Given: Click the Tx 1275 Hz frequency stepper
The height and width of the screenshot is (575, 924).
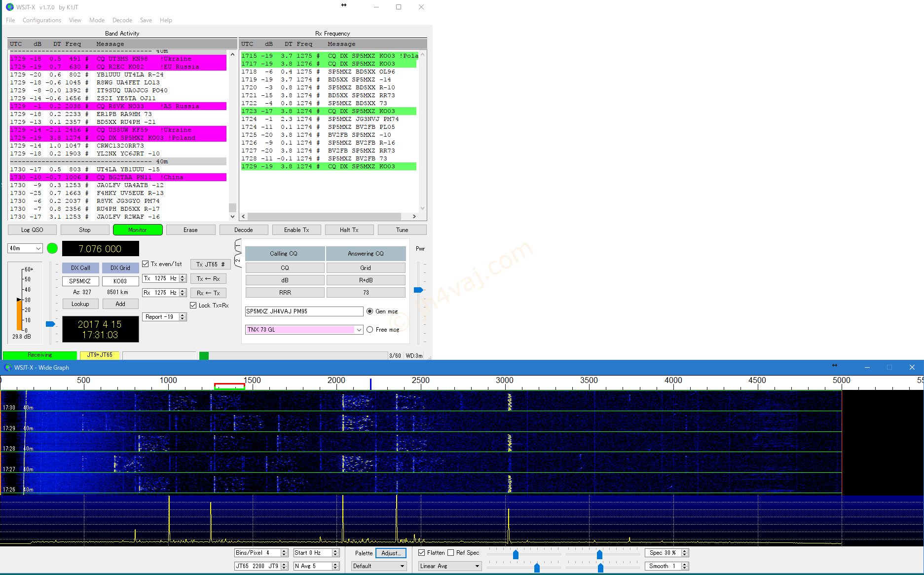Looking at the screenshot, I should [183, 278].
